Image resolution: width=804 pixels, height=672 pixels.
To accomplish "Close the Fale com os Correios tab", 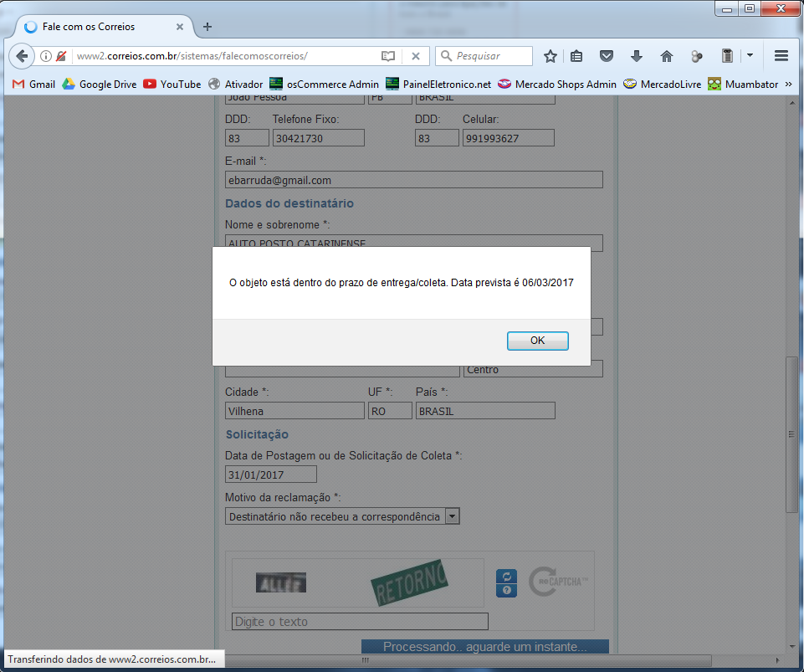I will click(180, 27).
